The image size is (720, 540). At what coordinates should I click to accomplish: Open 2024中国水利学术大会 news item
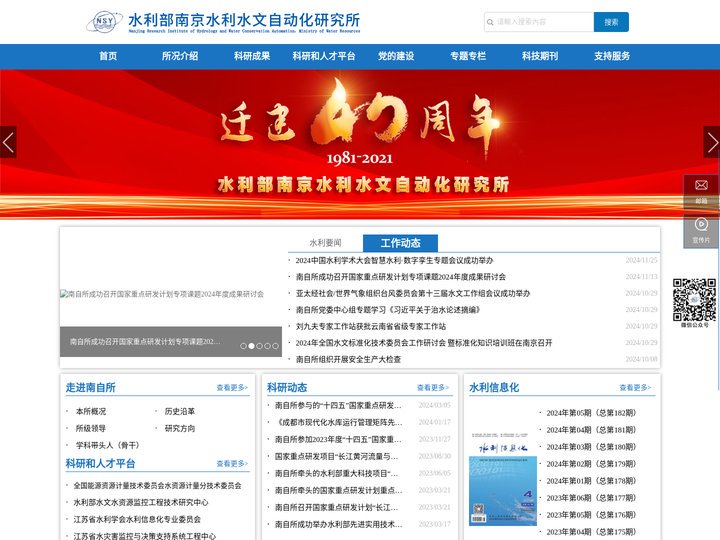point(394,260)
